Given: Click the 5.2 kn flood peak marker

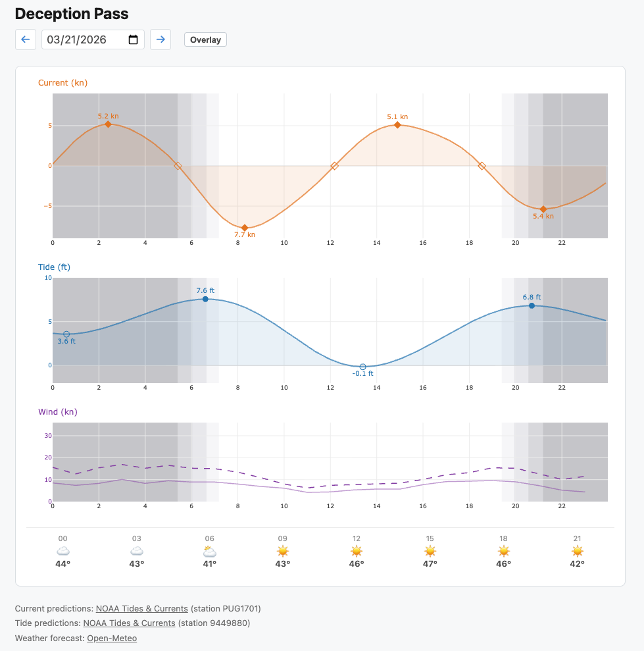Looking at the screenshot, I should [x=107, y=124].
